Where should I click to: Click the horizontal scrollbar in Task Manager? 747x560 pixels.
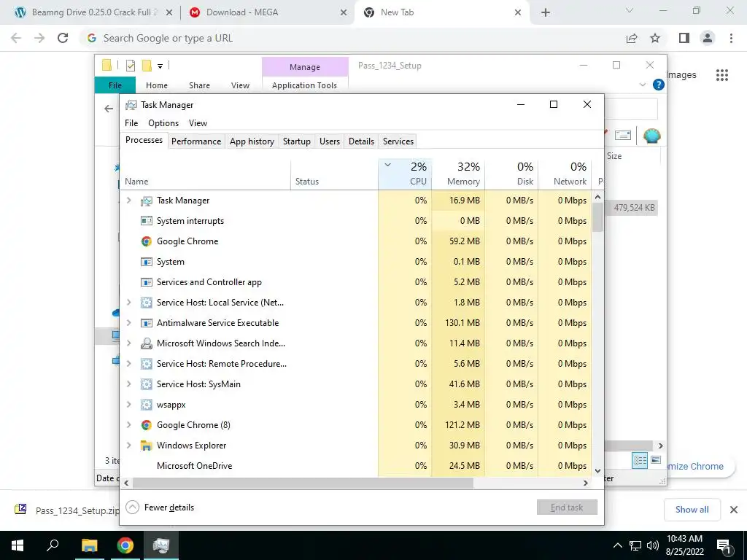pos(303,483)
